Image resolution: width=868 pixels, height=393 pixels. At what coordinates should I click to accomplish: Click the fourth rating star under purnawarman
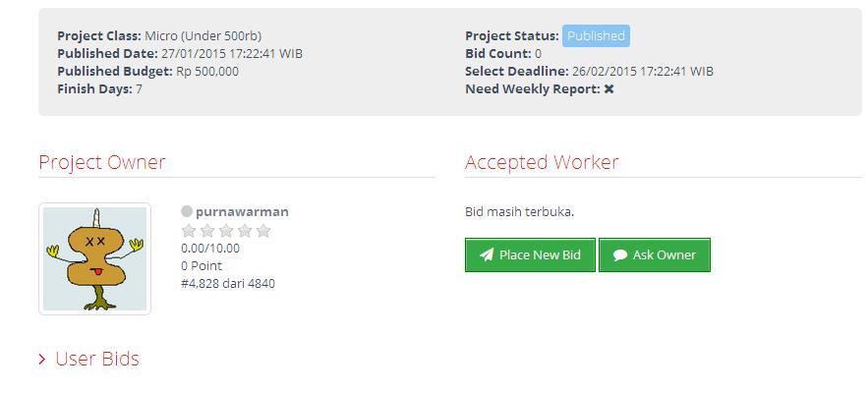click(245, 231)
